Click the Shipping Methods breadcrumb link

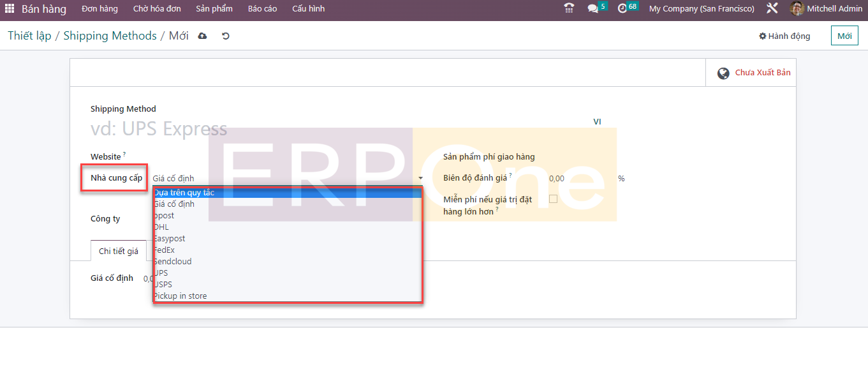[x=110, y=36]
